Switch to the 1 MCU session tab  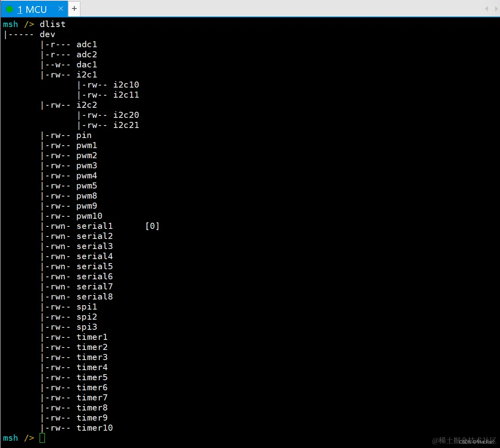[x=34, y=9]
